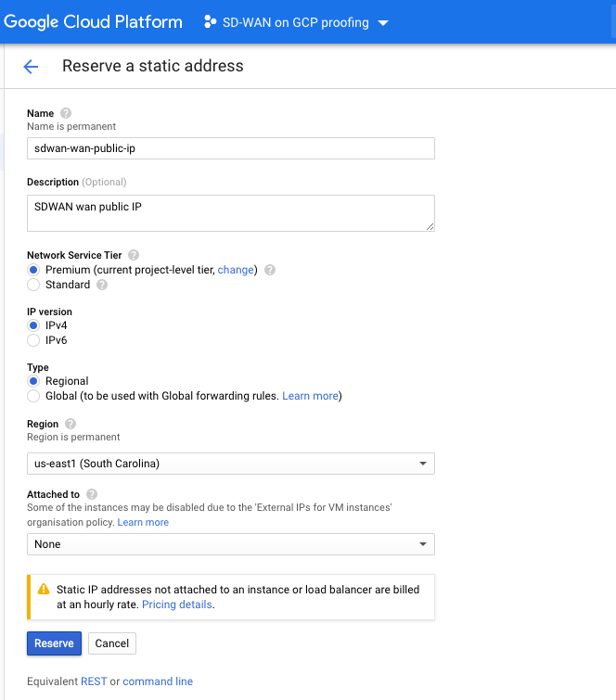
Task: Click the Region is permanent note
Action: [73, 437]
